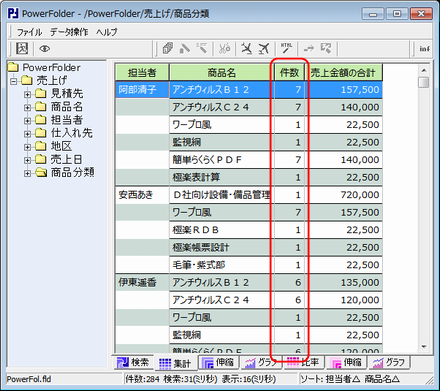The image size is (441, 392).
Task: Select the 阿部清子 cell
Action: (142, 90)
